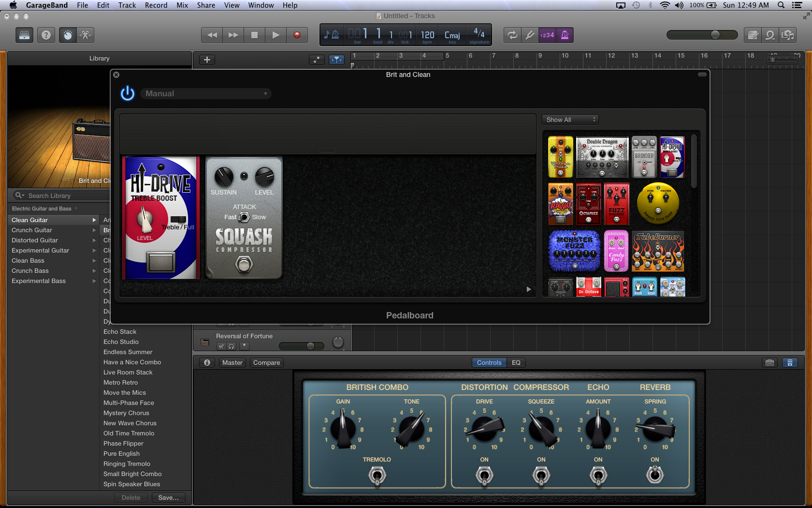Add a new track with plus button
The image size is (812, 508).
(x=207, y=60)
